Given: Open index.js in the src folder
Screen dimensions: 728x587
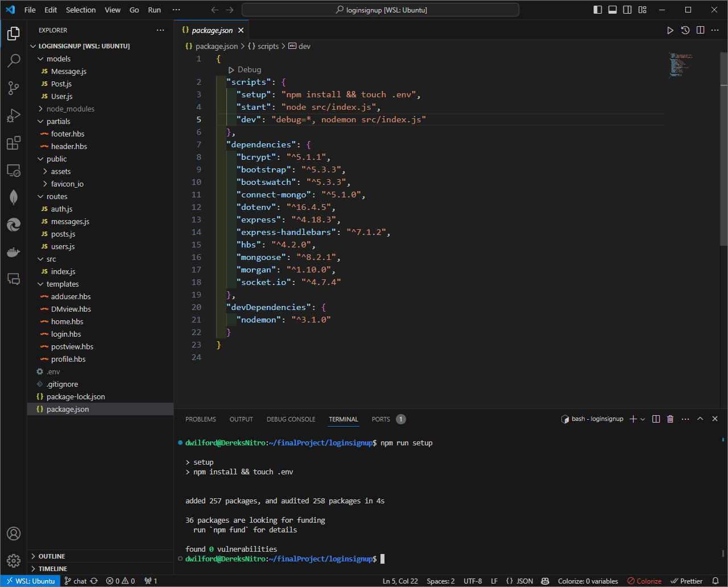Looking at the screenshot, I should 63,271.
